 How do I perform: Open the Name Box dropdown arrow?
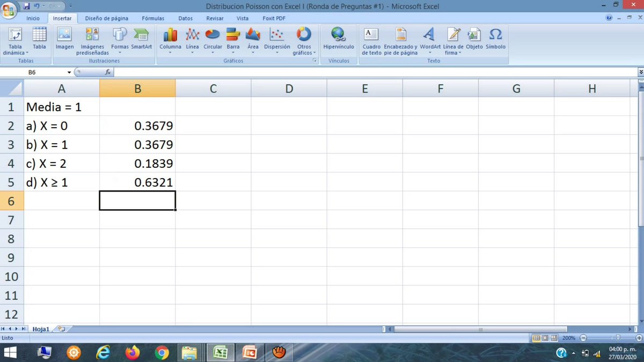point(70,71)
